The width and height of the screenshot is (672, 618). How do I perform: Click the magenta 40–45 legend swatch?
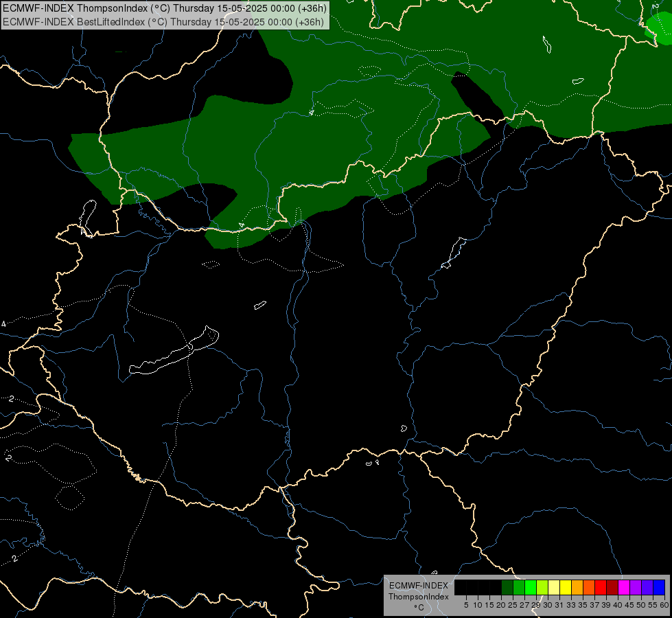point(624,587)
